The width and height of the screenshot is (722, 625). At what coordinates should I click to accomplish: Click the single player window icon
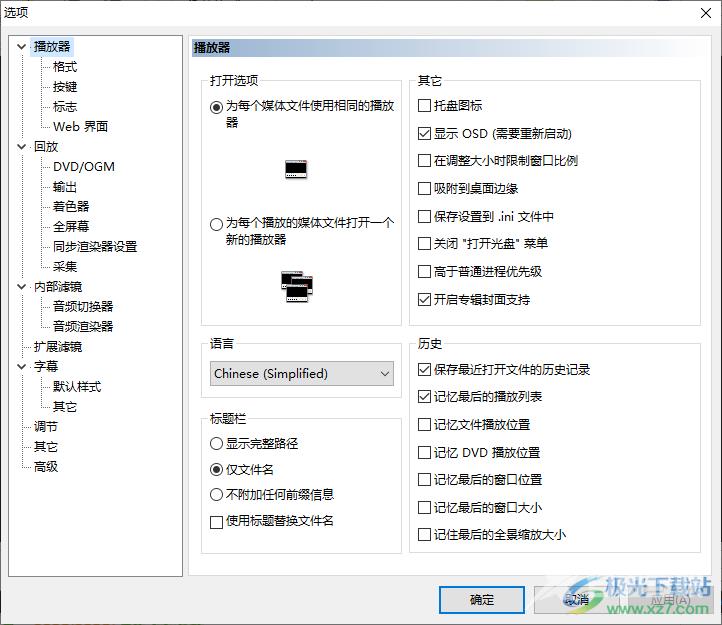point(296,169)
